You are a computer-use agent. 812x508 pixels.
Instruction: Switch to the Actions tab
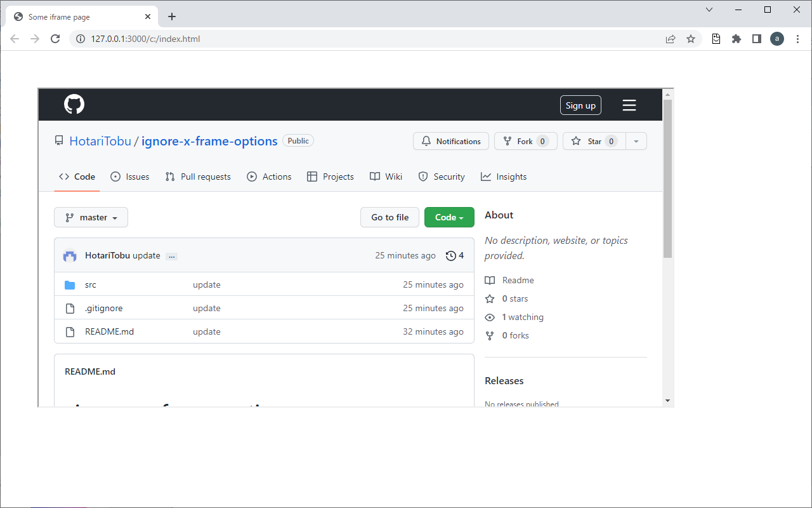point(269,177)
